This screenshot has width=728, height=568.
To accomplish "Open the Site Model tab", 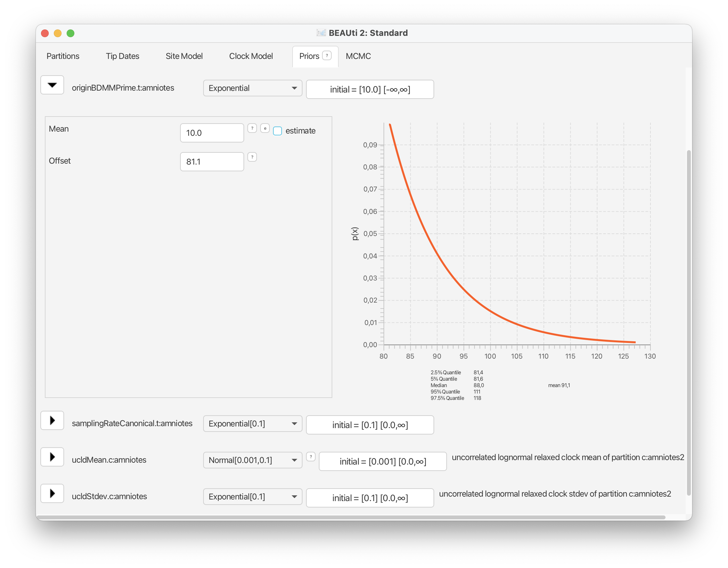I will pos(184,56).
